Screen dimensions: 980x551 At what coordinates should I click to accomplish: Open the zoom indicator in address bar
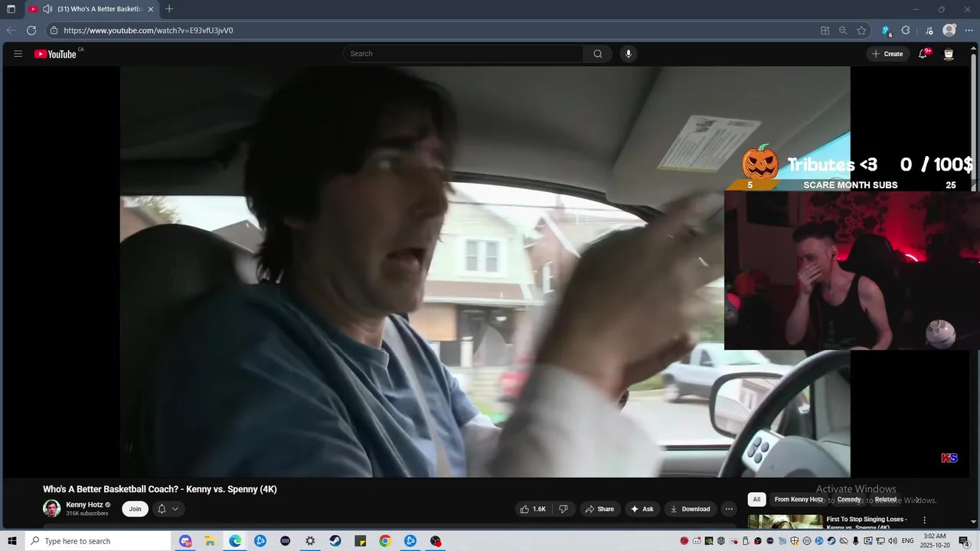tap(843, 31)
